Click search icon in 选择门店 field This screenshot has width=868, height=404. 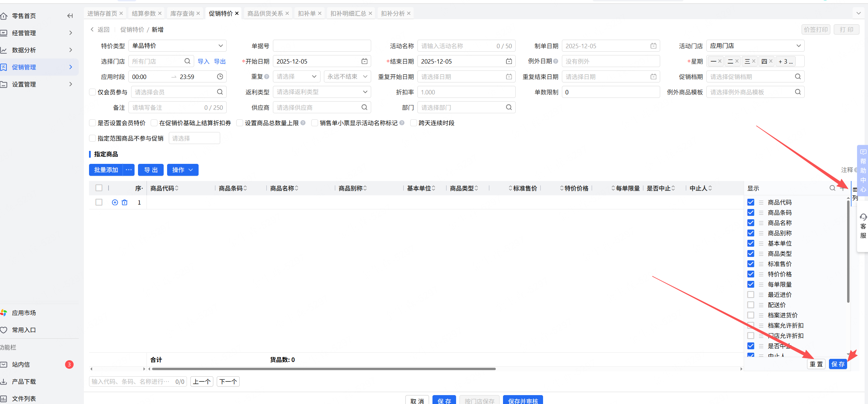(x=187, y=61)
